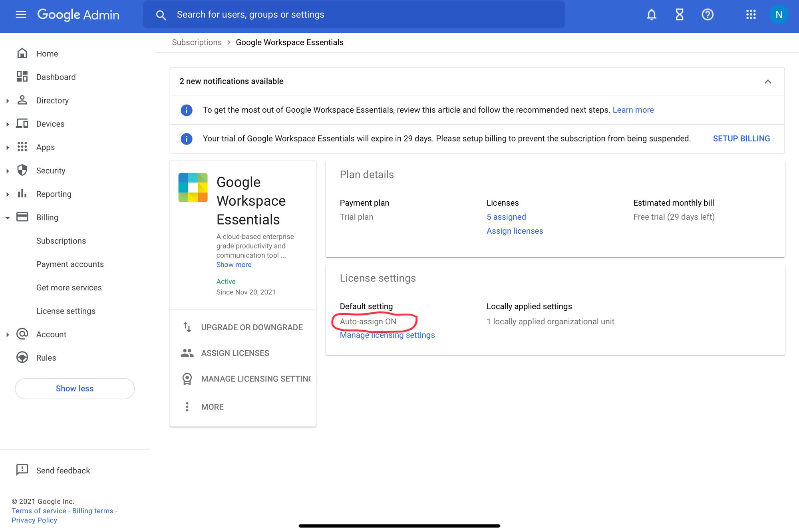The width and height of the screenshot is (799, 532).
Task: Collapse the notifications panel chevron
Action: [768, 81]
